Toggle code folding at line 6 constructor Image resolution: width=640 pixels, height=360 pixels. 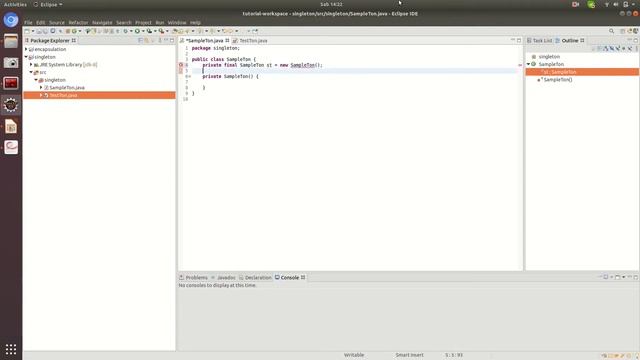pos(189,76)
